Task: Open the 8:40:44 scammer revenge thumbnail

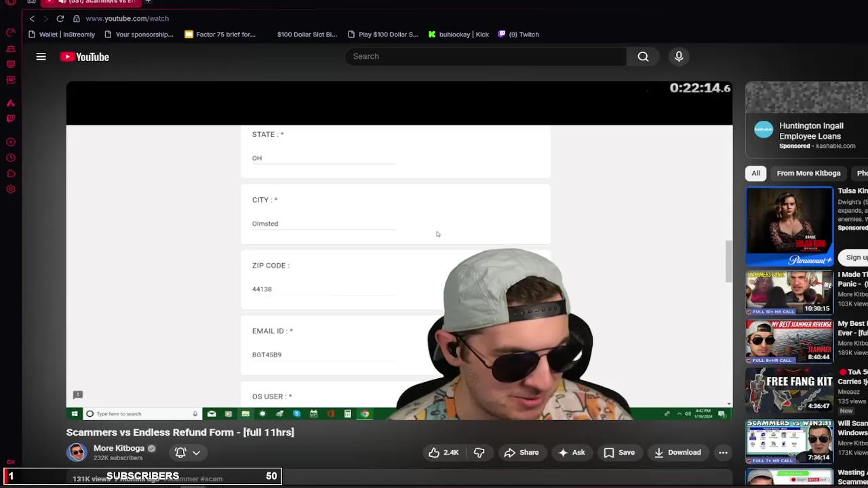Action: 789,342
